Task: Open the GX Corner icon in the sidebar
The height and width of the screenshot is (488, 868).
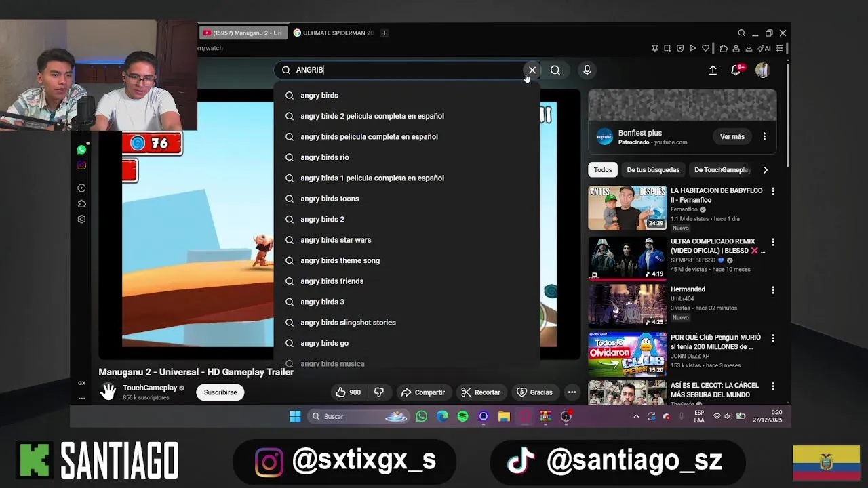Action: tap(81, 383)
